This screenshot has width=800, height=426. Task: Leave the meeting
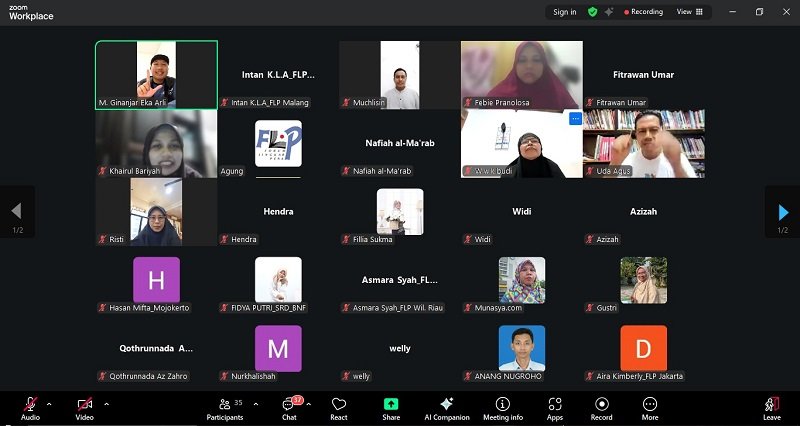point(772,409)
